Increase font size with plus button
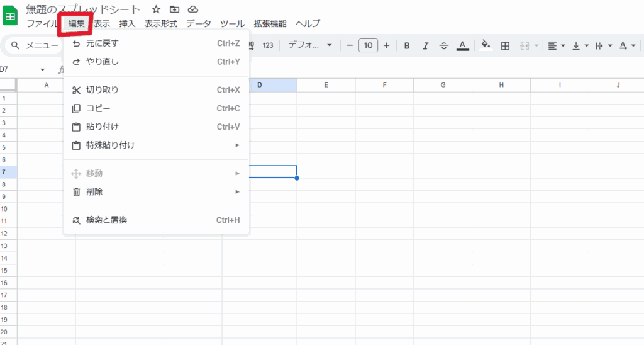The width and height of the screenshot is (644, 345). (387, 45)
